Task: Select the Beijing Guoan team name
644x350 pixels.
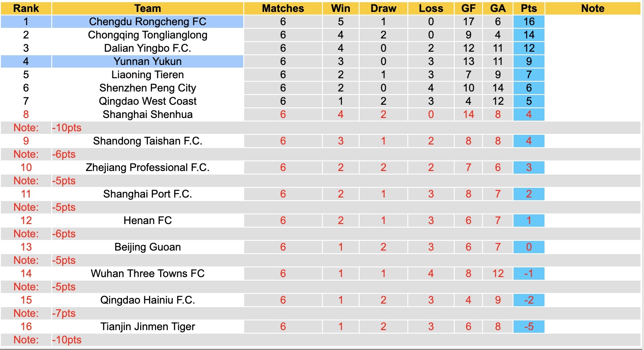Action: [147, 247]
